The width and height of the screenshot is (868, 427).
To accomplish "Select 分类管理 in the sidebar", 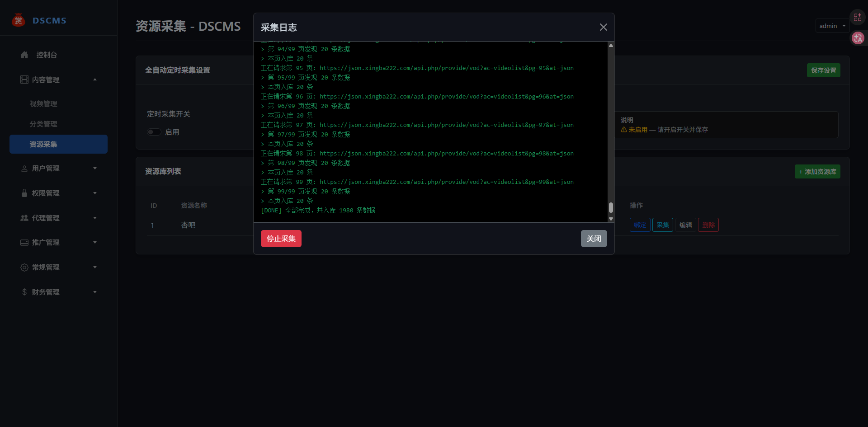I will [43, 124].
